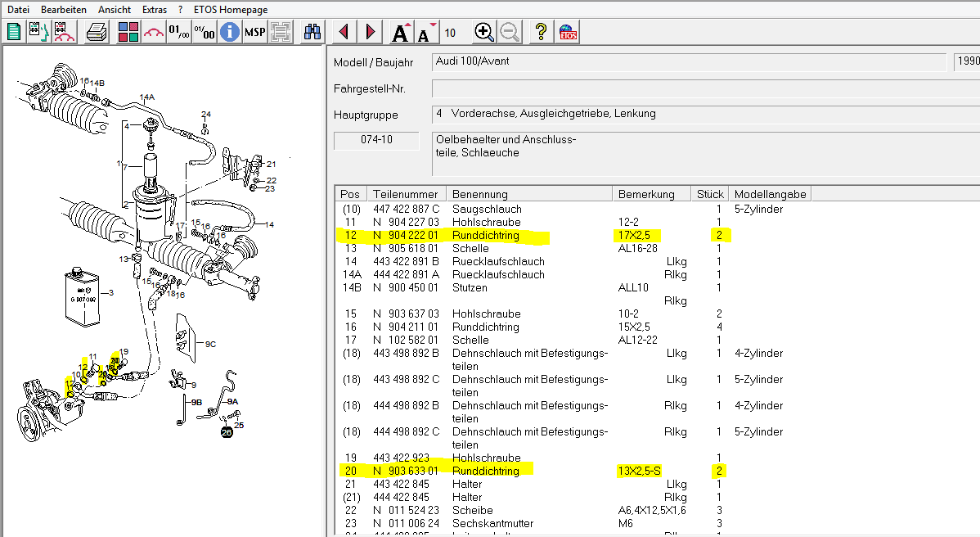The width and height of the screenshot is (980, 537).
Task: Click the MSP toolbar button
Action: 255,32
